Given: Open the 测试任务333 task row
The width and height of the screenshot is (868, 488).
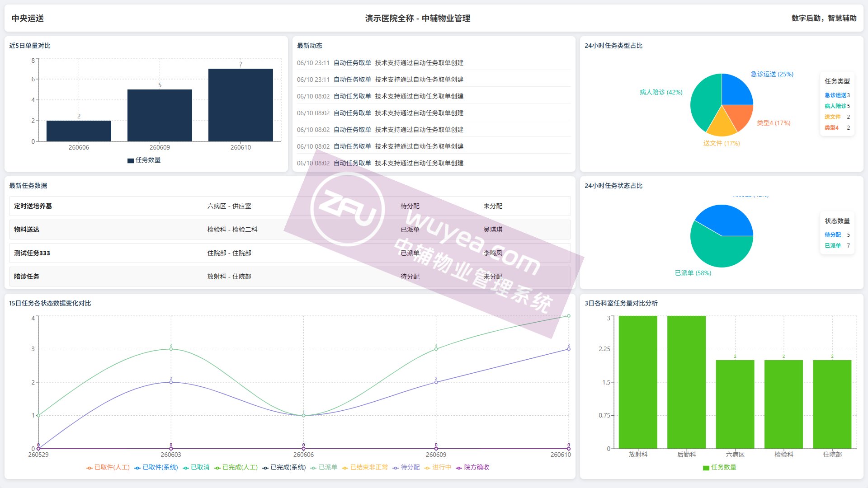Looking at the screenshot, I should pyautogui.click(x=290, y=253).
